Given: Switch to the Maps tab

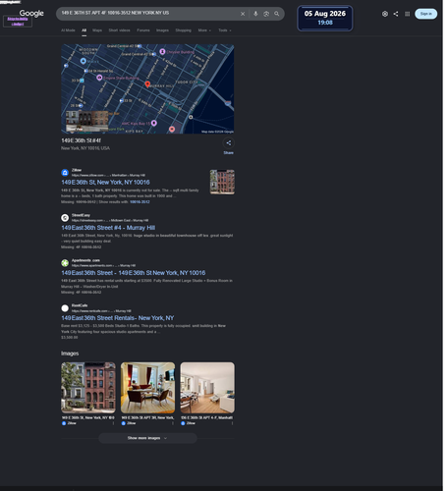Looking at the screenshot, I should (x=97, y=30).
